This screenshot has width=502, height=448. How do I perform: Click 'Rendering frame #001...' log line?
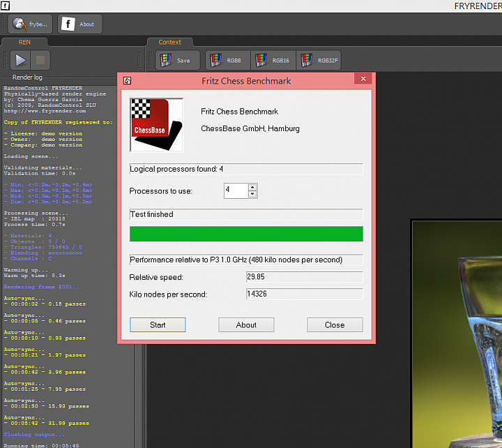pyautogui.click(x=43, y=287)
